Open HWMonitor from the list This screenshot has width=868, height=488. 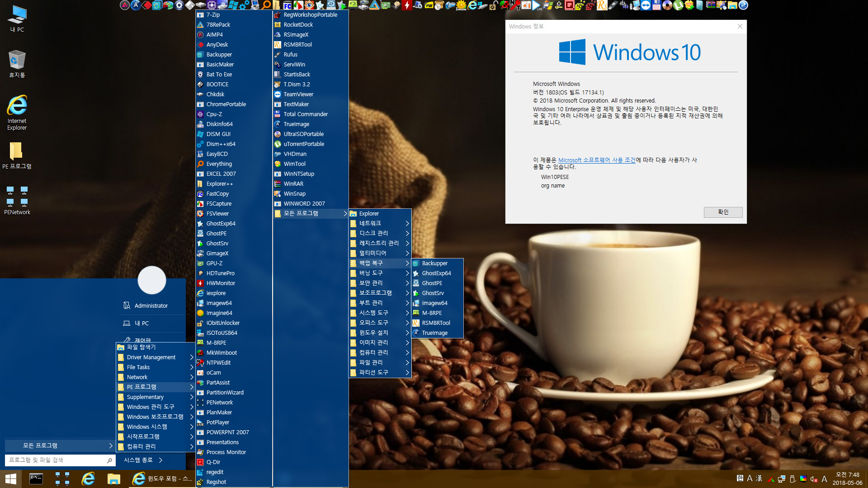[x=234, y=283]
